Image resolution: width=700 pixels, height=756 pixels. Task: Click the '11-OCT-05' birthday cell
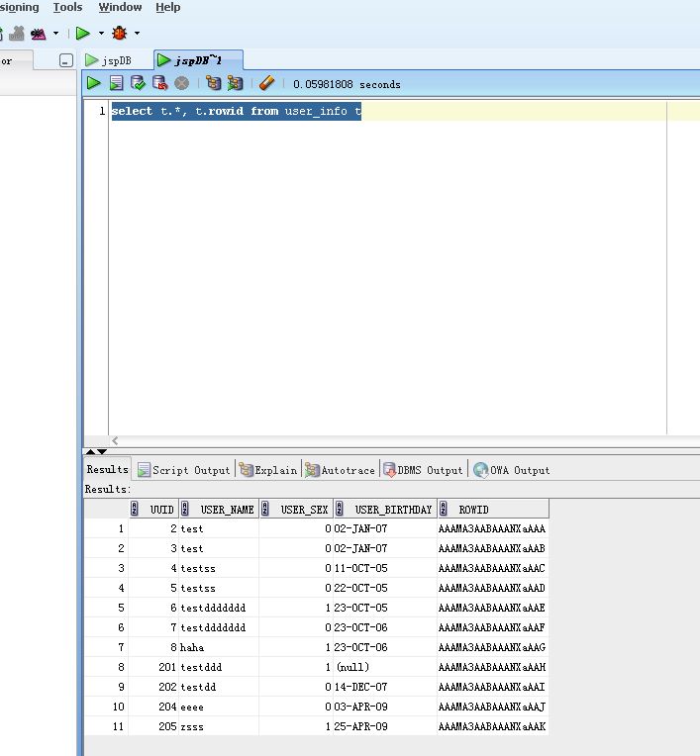coord(385,568)
